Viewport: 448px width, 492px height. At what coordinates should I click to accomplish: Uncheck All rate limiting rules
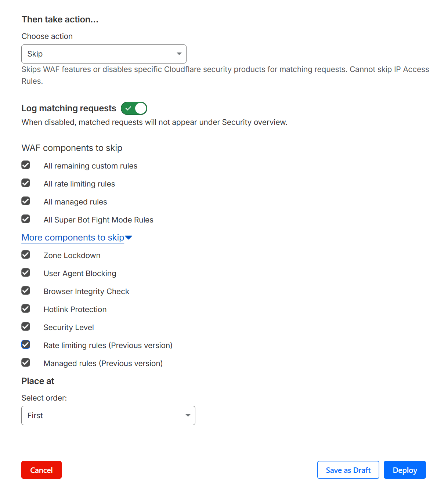click(26, 183)
